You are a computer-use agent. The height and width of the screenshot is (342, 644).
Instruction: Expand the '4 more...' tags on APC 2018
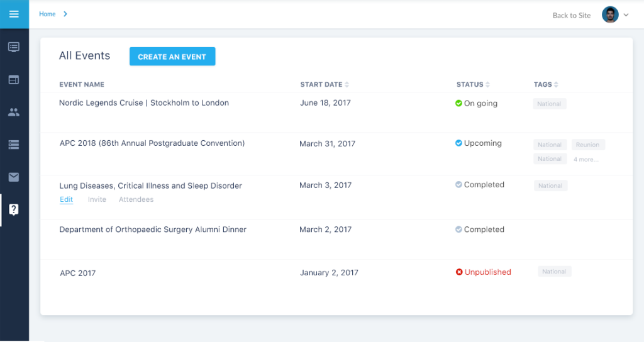tap(586, 160)
